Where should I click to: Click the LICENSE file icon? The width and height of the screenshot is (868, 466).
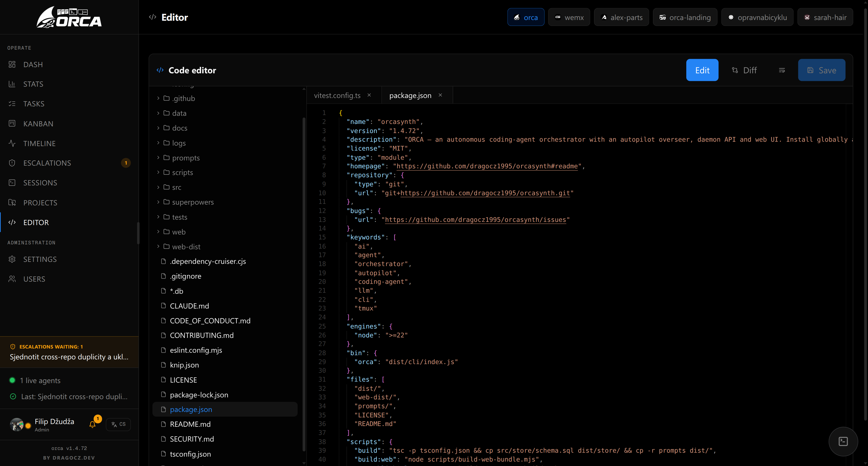pyautogui.click(x=163, y=380)
